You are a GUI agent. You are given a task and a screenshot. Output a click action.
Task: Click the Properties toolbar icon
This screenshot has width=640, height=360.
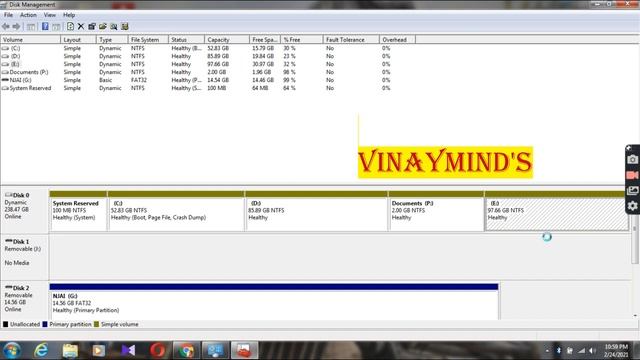(92, 27)
